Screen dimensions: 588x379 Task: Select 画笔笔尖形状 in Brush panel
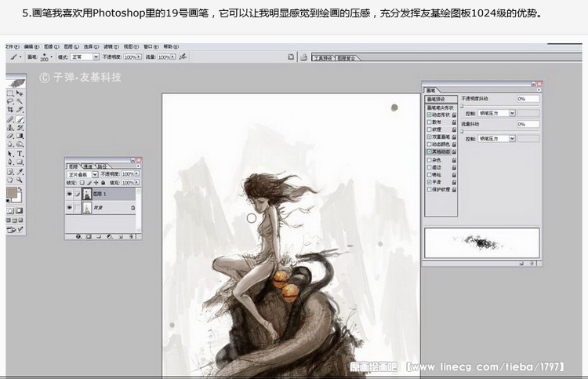pos(441,108)
